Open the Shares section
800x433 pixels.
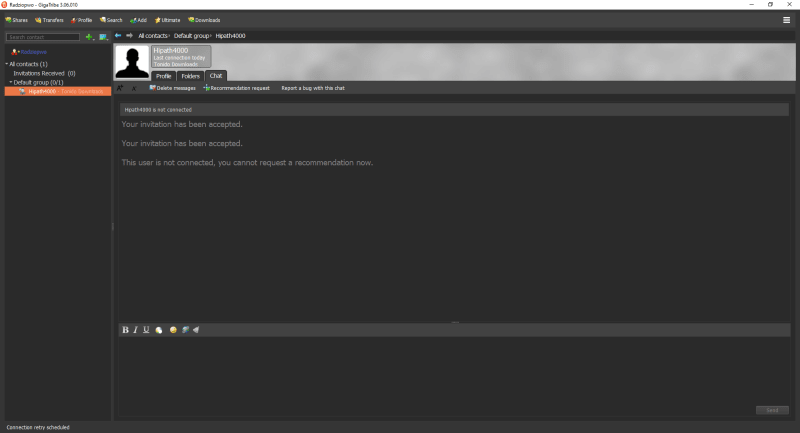(x=16, y=20)
